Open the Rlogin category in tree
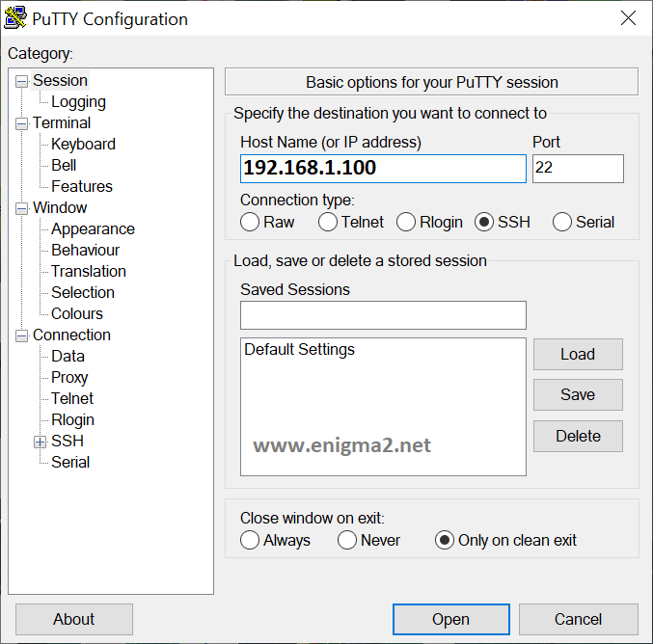 (73, 419)
